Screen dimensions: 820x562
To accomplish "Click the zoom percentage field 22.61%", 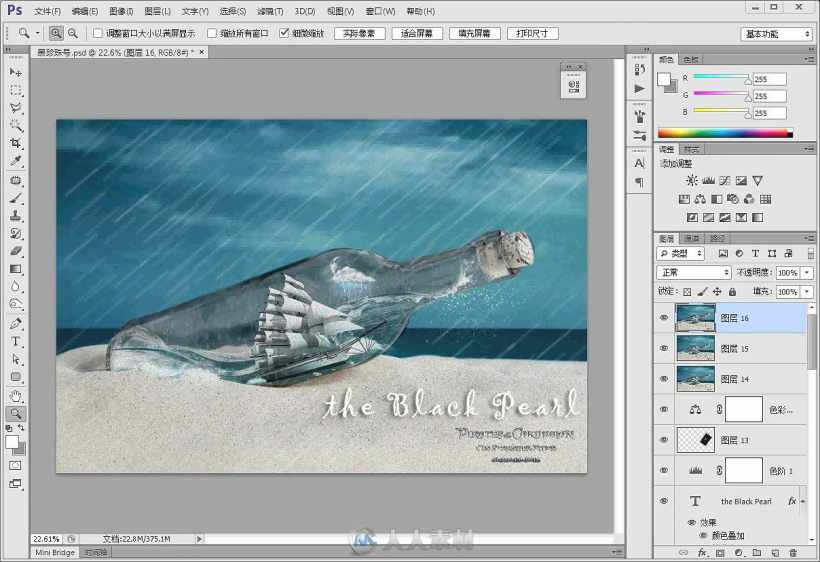I will pos(47,538).
